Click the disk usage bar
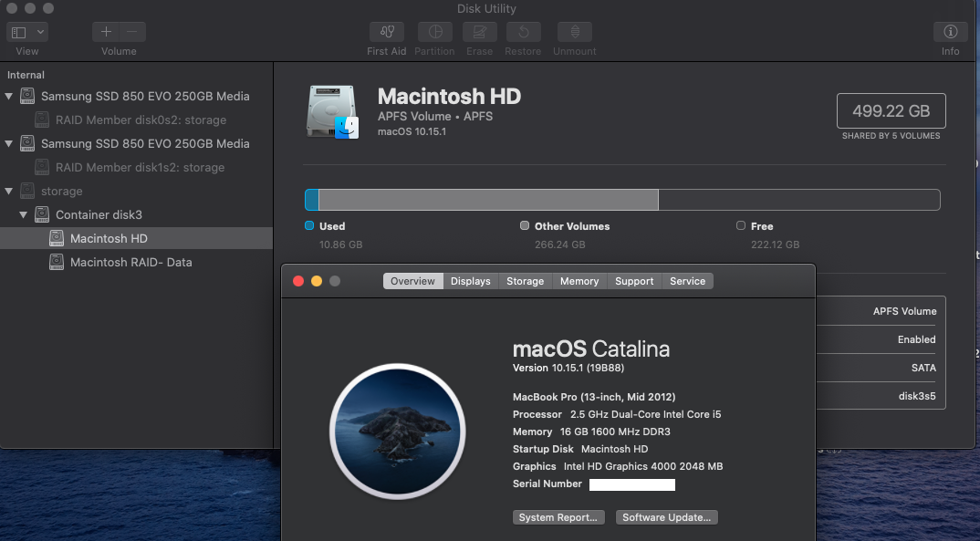The width and height of the screenshot is (980, 541). (x=621, y=200)
